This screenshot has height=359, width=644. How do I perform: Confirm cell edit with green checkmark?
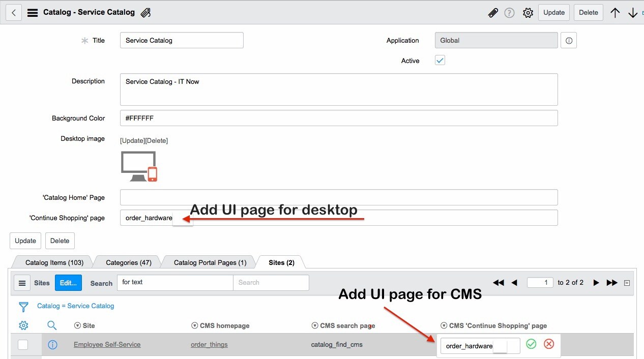click(531, 344)
